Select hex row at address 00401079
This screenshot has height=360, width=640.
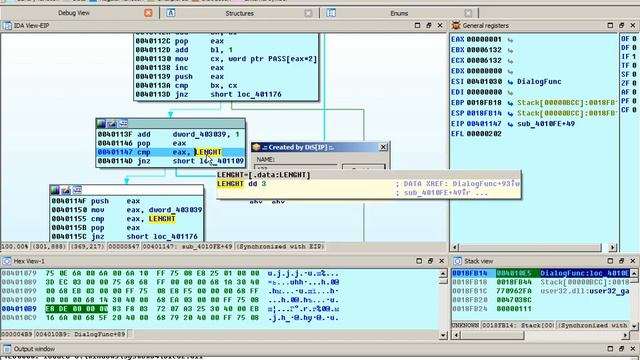[170, 273]
